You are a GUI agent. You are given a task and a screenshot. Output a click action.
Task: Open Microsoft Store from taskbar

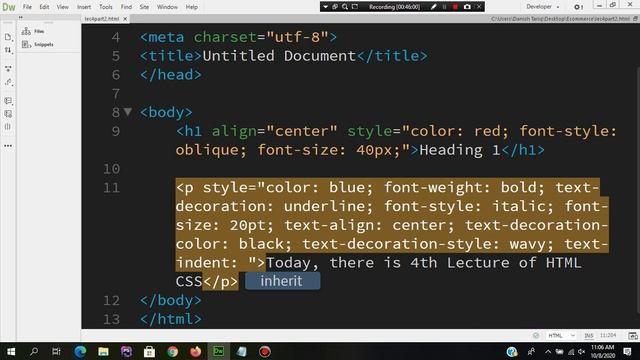pyautogui.click(x=149, y=351)
